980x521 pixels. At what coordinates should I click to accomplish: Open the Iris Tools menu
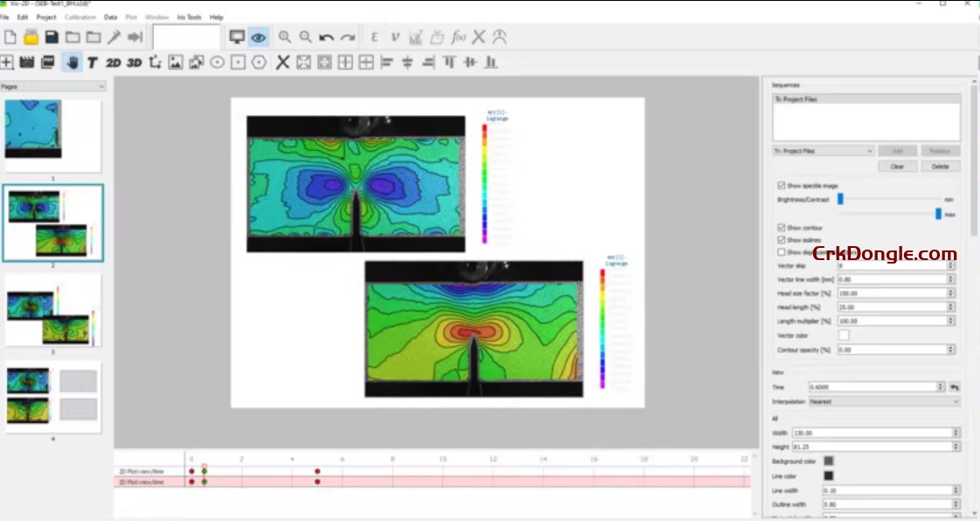pos(189,17)
